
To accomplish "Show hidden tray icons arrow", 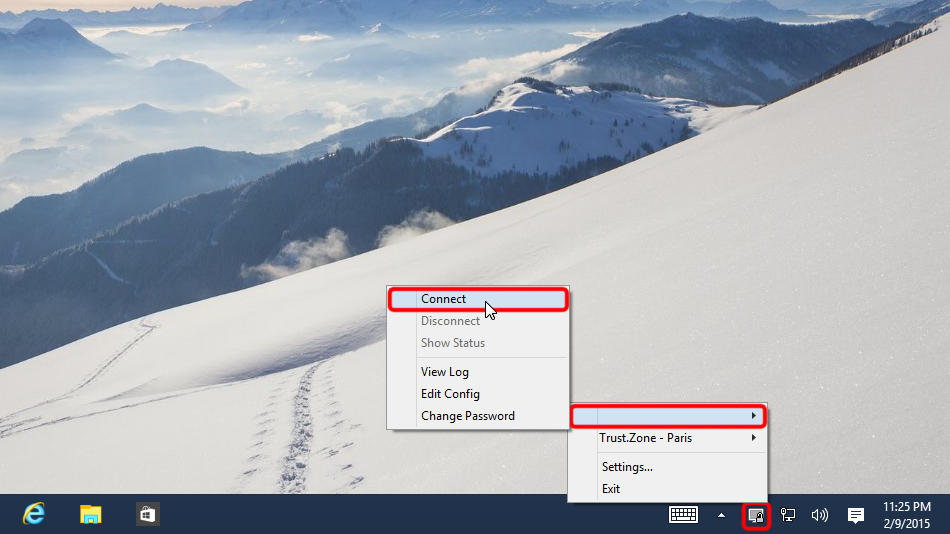I will tap(721, 515).
